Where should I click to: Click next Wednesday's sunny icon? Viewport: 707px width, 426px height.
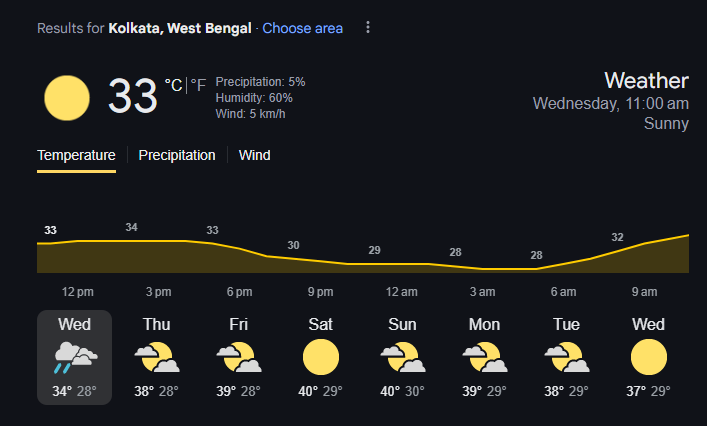click(x=648, y=357)
